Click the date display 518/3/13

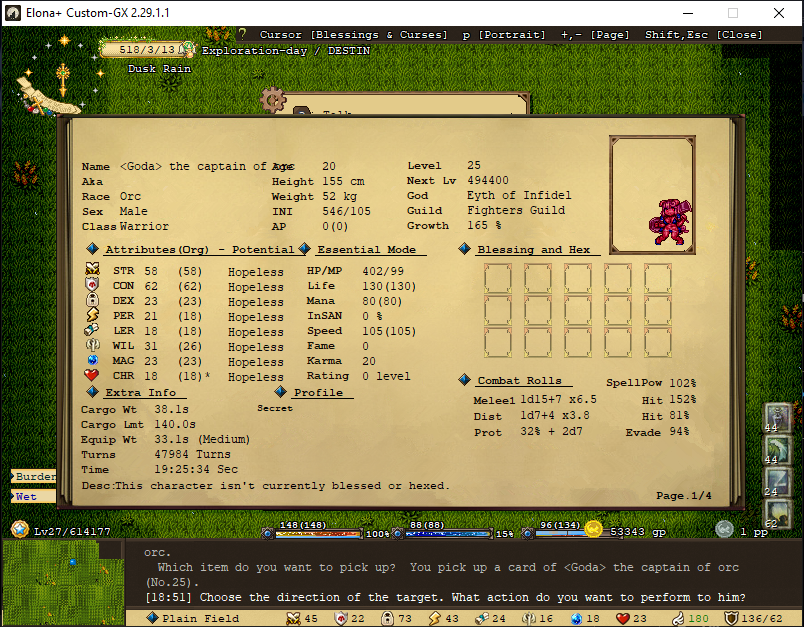click(x=147, y=49)
